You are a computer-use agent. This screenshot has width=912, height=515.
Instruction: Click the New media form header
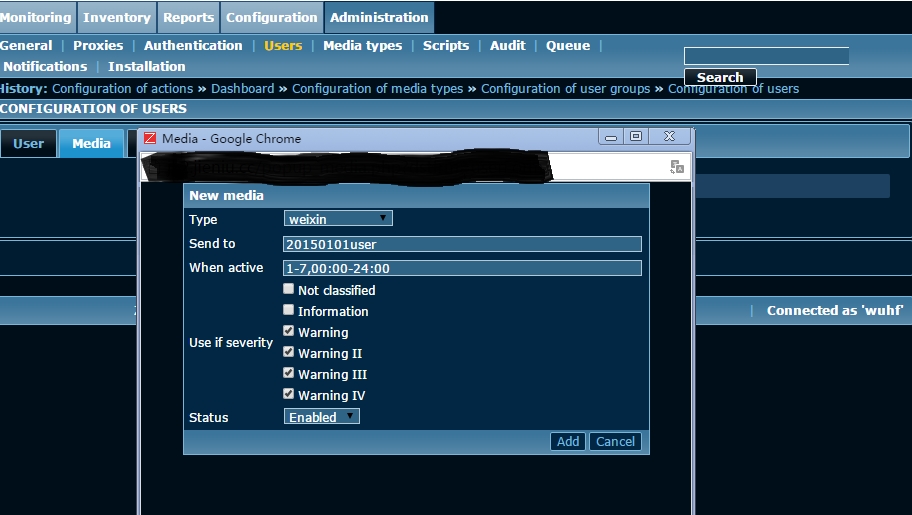coord(416,196)
